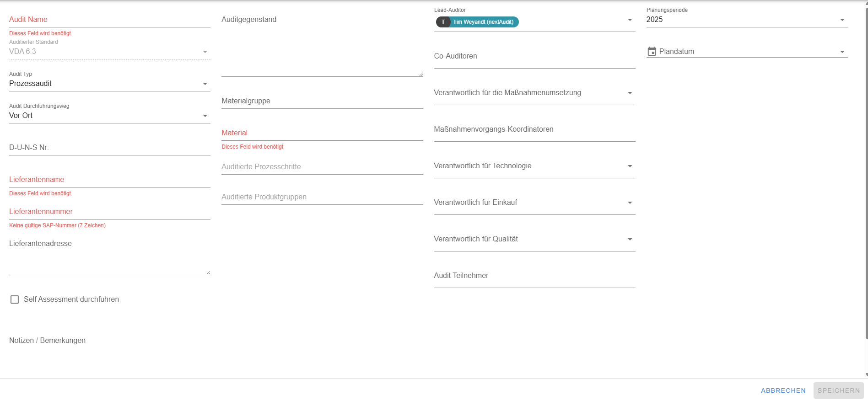
Task: Expand Verantwortlich für die Maßnahmenumsetzung dropdown
Action: (630, 93)
